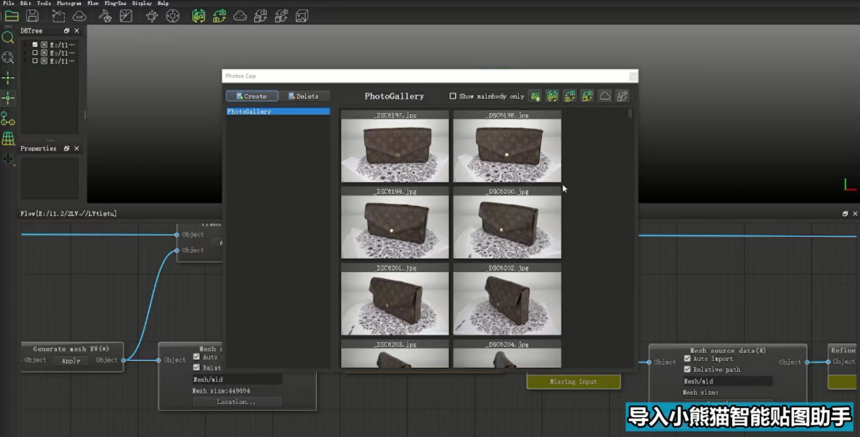Click the Delete button in Photos dialog
Image resolution: width=860 pixels, height=437 pixels.
point(304,96)
